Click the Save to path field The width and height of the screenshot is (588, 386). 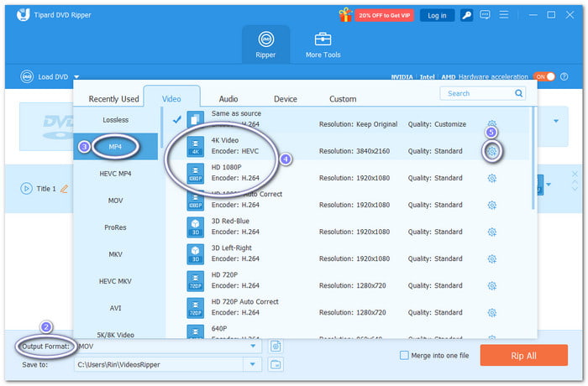(x=159, y=364)
